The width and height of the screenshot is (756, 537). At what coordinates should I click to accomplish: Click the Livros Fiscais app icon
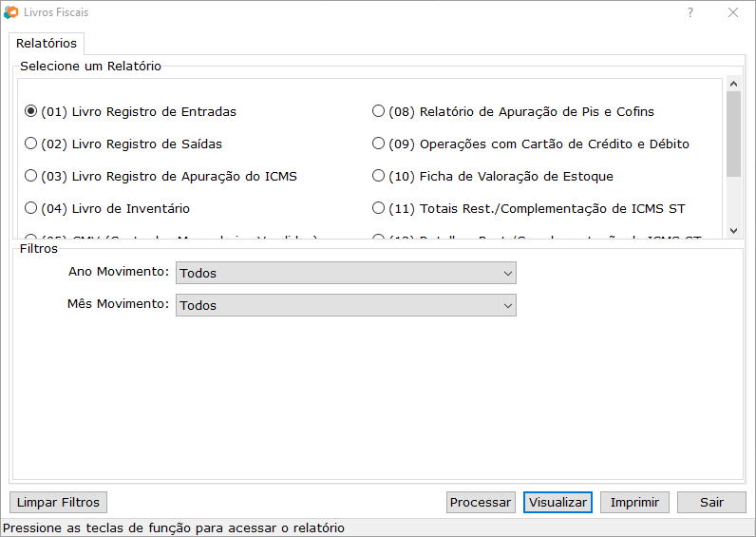pos(10,12)
